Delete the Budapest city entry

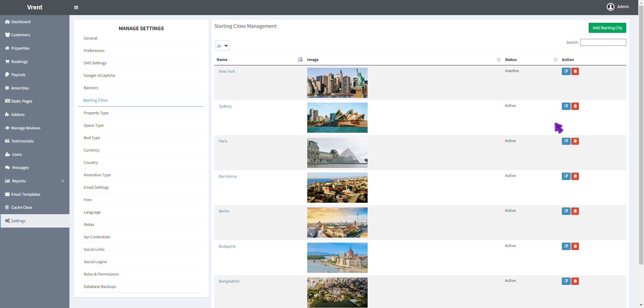coord(575,246)
